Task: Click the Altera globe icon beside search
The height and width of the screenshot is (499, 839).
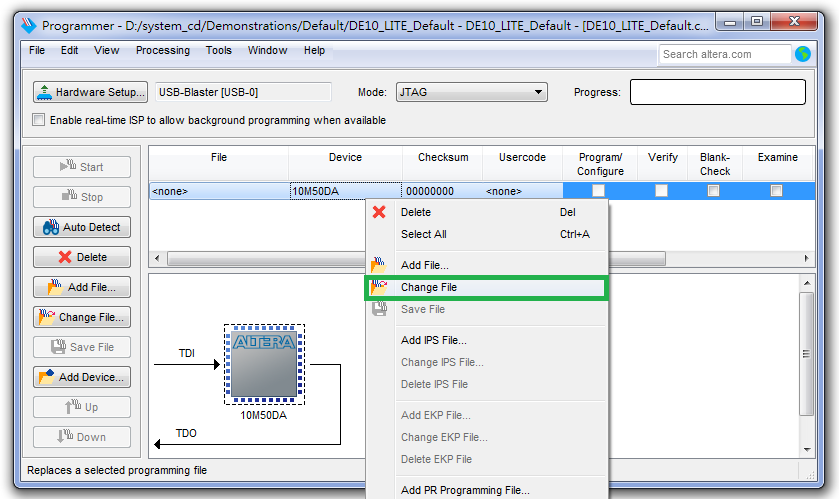Action: [803, 54]
